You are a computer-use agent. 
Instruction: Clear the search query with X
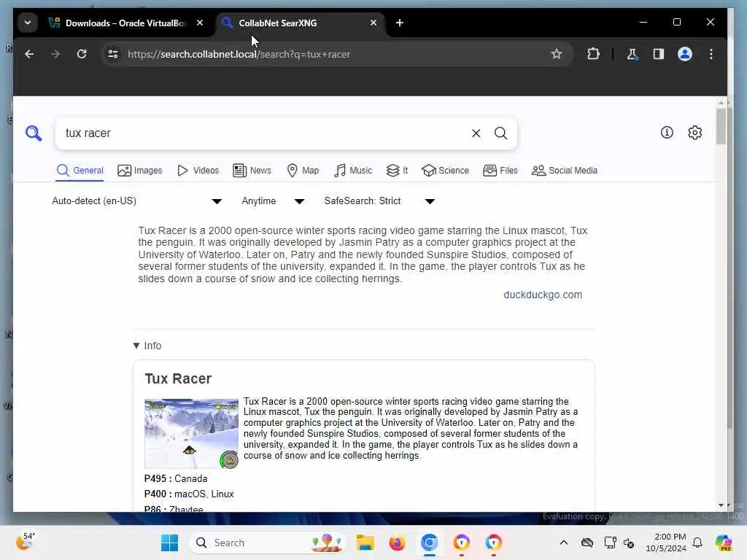[x=476, y=133]
